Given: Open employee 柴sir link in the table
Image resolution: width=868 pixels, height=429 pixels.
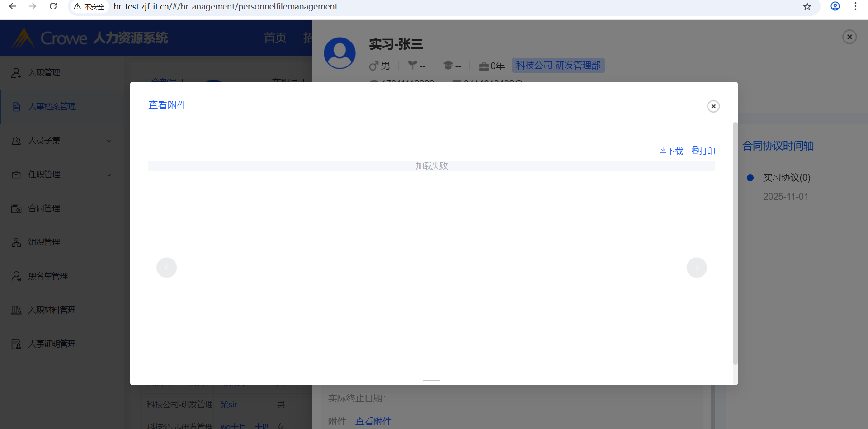Looking at the screenshot, I should coord(229,405).
